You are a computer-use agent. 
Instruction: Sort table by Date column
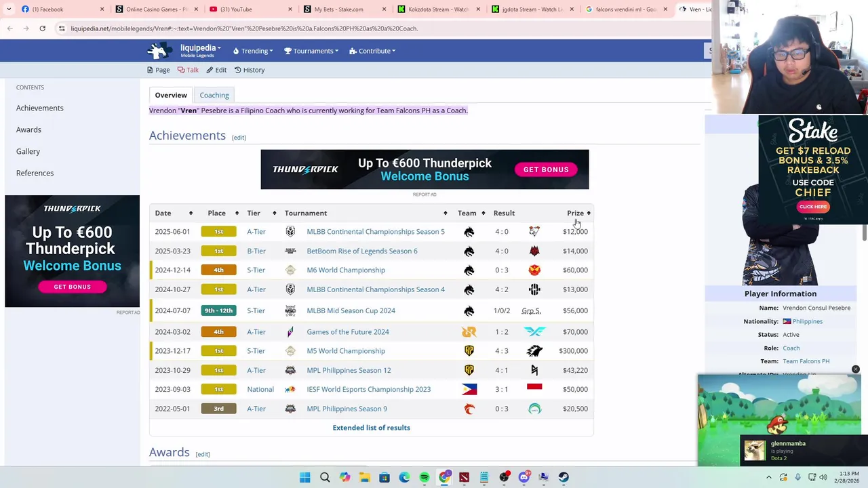coord(174,213)
